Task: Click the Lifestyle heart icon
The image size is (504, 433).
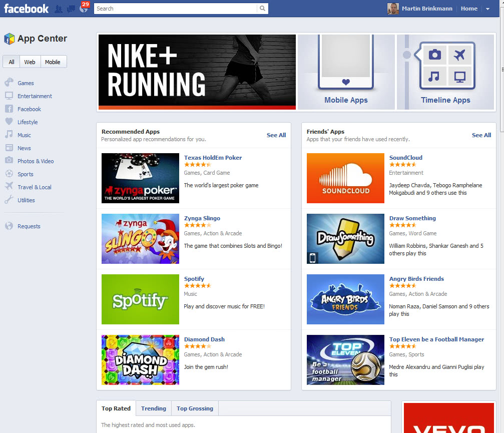Action: [9, 122]
